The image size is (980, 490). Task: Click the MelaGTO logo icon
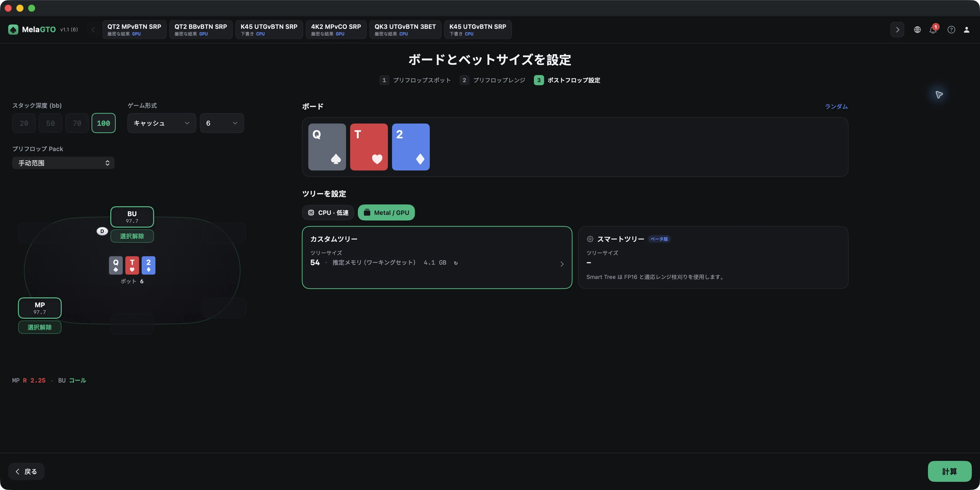pyautogui.click(x=13, y=29)
